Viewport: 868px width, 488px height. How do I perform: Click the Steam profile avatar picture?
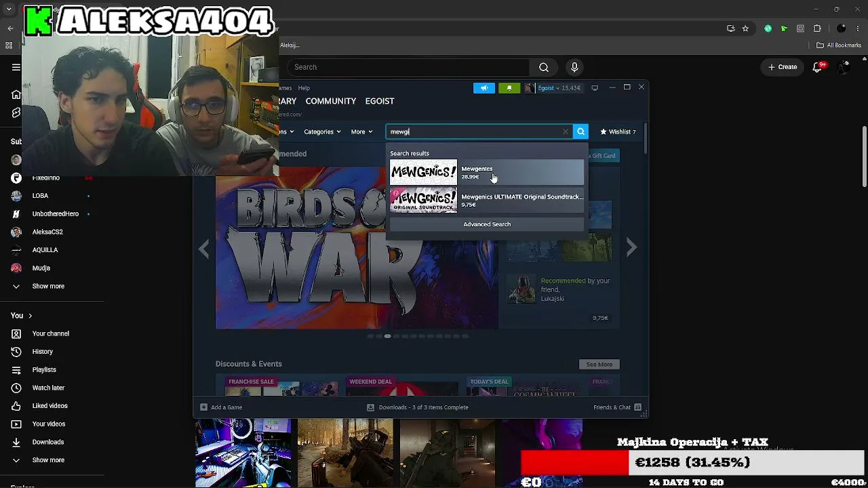530,87
